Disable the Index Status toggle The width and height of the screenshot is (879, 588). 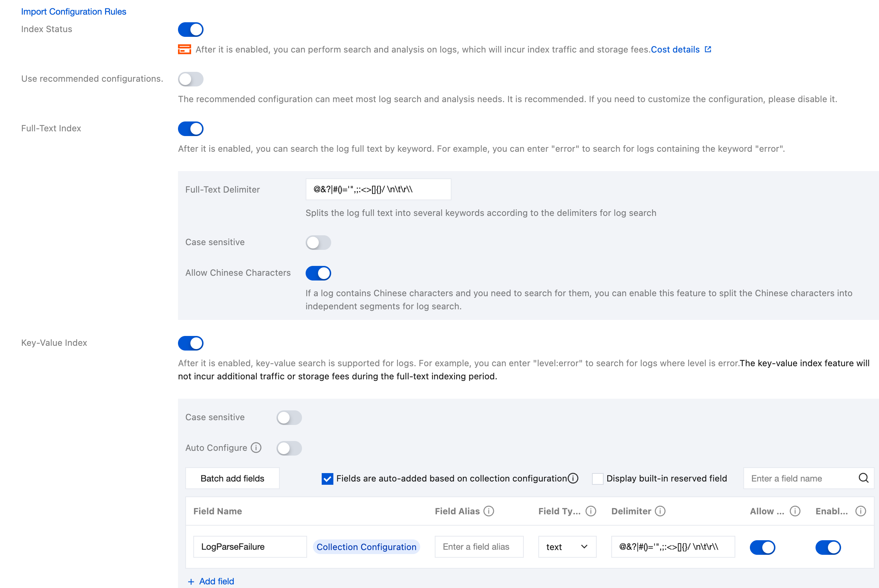tap(191, 30)
